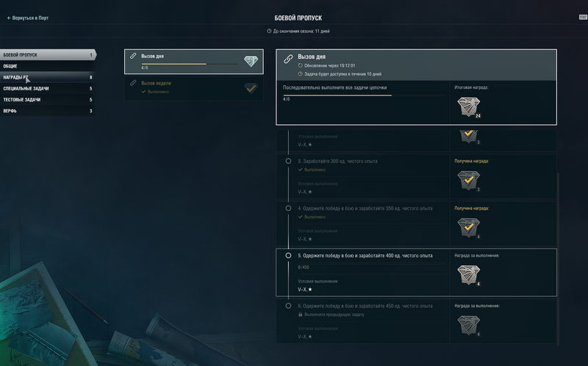
Task: Click the claimed crate for task 3
Action: (469, 180)
